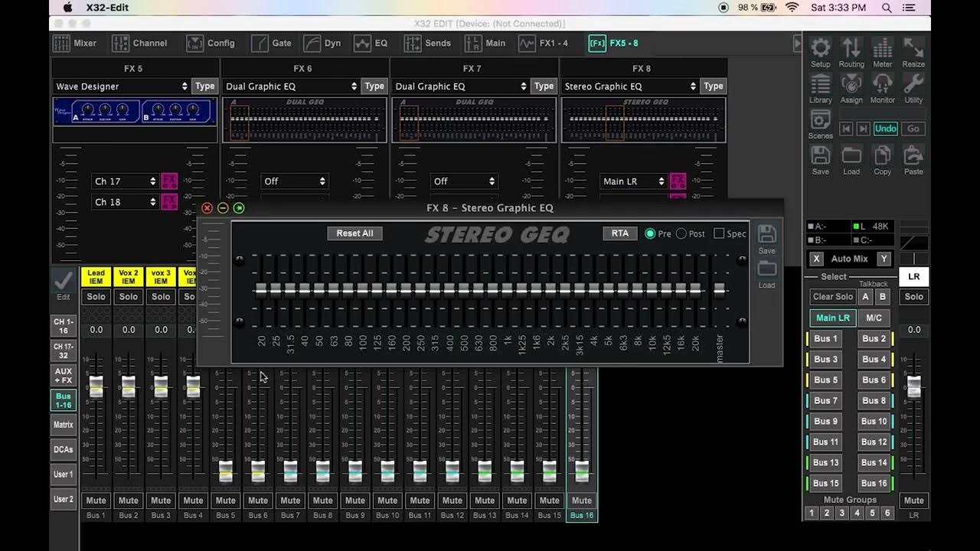980x551 pixels.
Task: Open the Wi-Fi status menu
Action: pyautogui.click(x=792, y=8)
